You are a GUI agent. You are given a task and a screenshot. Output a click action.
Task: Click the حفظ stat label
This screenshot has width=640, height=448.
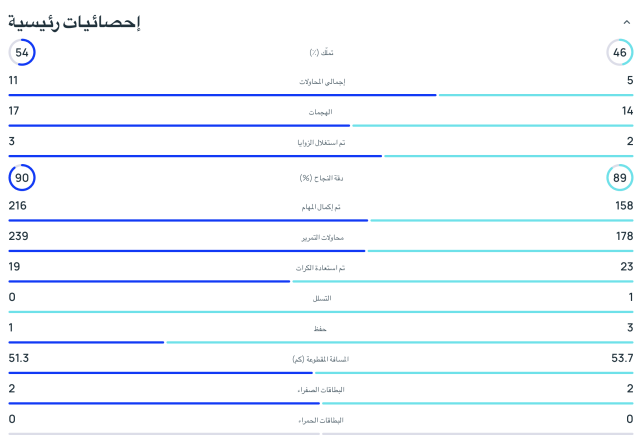coord(321,328)
